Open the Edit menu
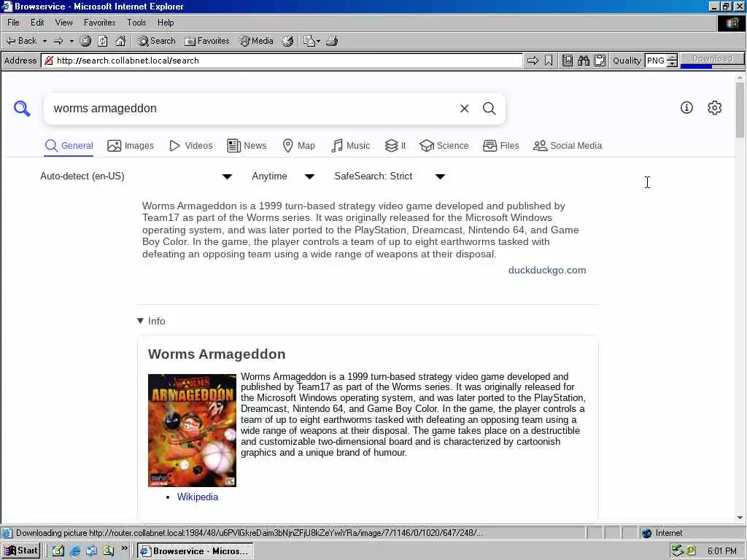The height and width of the screenshot is (560, 747). (x=37, y=23)
